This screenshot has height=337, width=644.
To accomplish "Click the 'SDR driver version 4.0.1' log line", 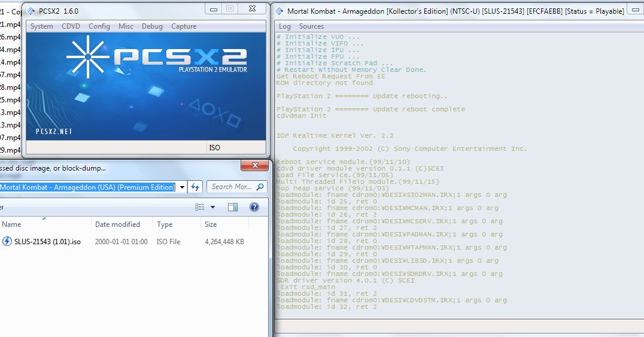I will [345, 280].
